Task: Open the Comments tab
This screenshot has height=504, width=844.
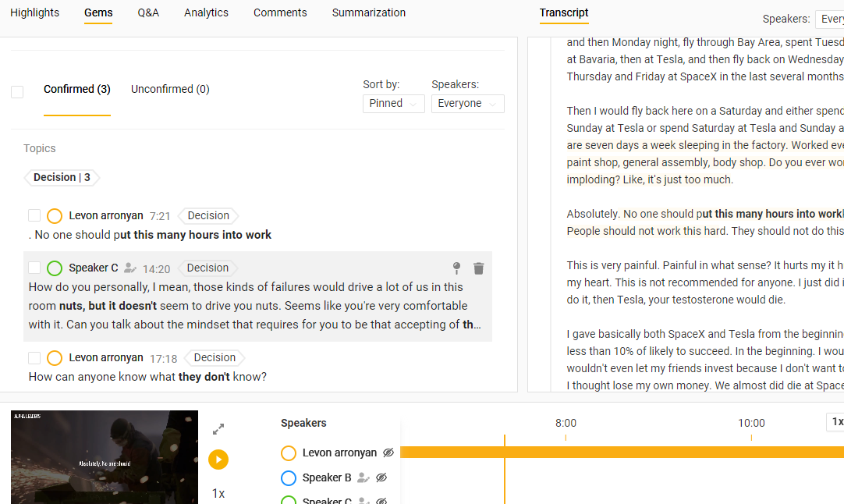Action: pos(280,12)
